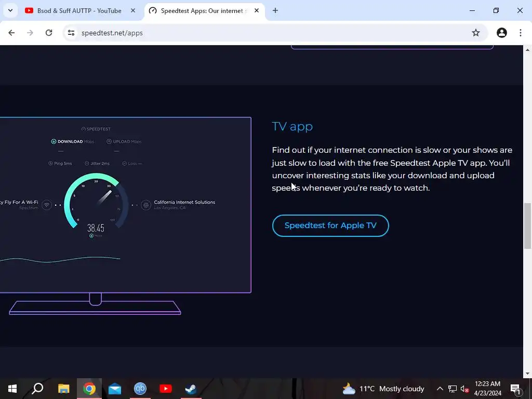
Task: Open network settings from the tray
Action: [453, 389]
